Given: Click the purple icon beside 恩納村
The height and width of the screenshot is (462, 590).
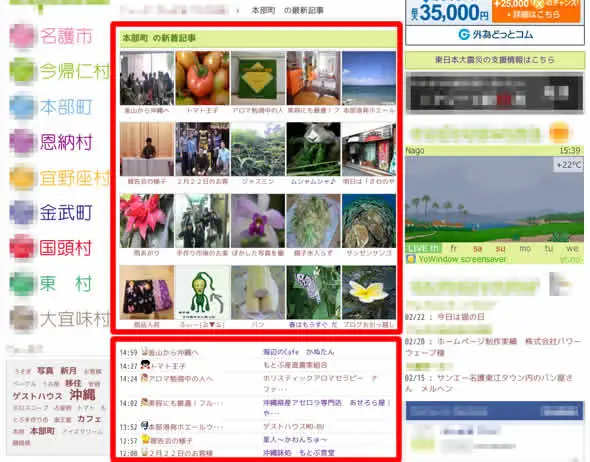Looking at the screenshot, I should [21, 142].
